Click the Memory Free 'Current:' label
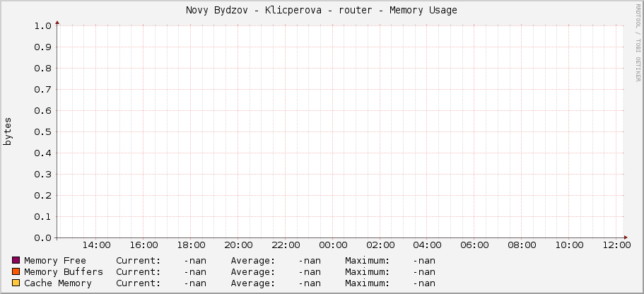The height and width of the screenshot is (294, 644). pos(139,260)
